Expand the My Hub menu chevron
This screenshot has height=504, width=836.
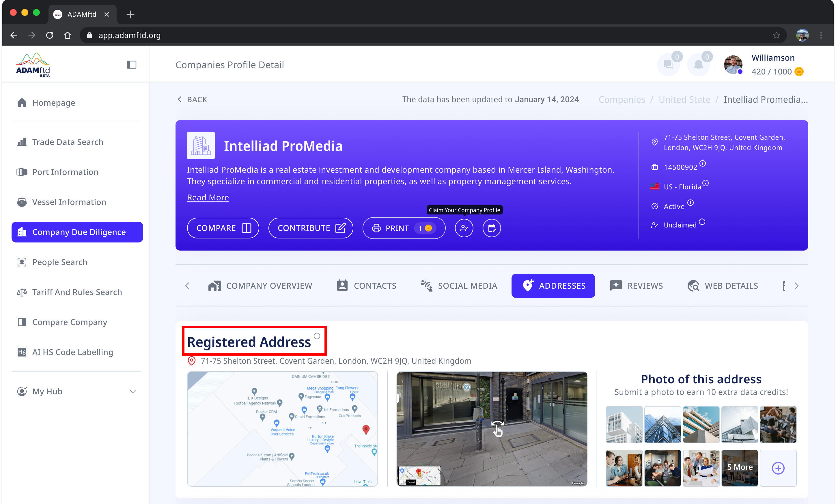point(133,391)
